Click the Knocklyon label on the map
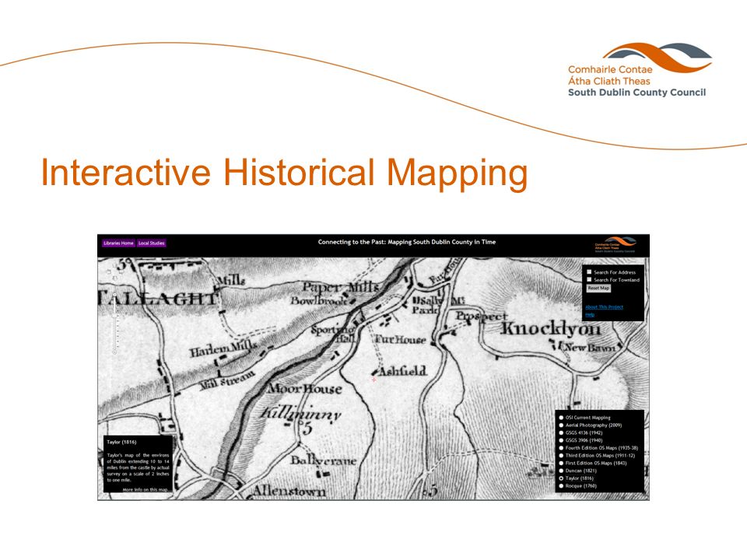Viewport: 747px width, 560px height. pos(550,327)
